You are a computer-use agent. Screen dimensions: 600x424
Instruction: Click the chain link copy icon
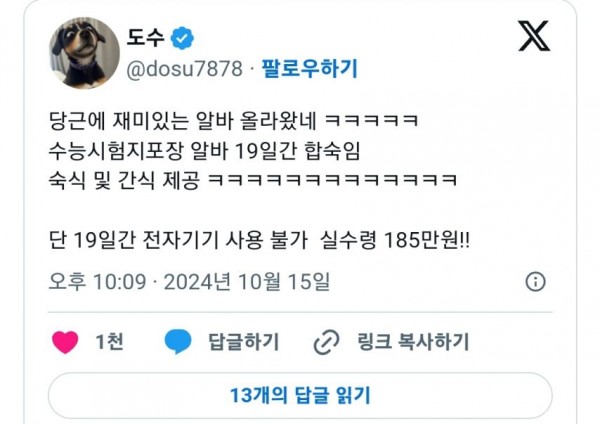tap(326, 342)
